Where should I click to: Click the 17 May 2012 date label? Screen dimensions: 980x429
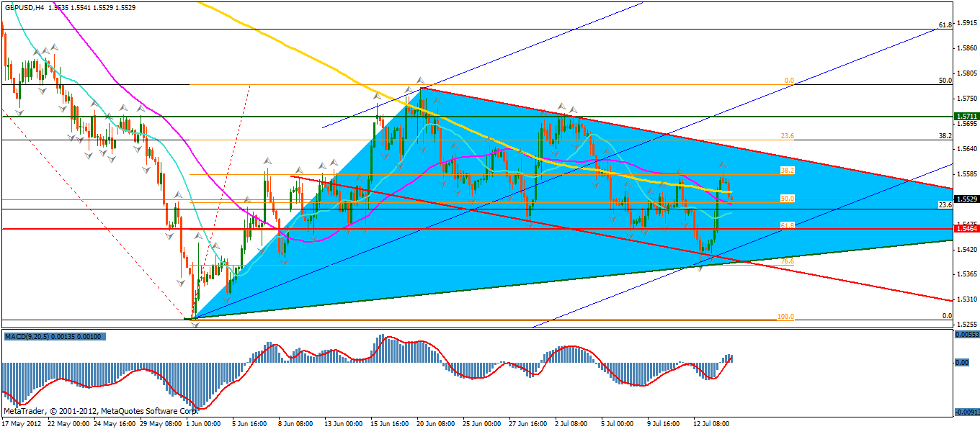tap(21, 423)
